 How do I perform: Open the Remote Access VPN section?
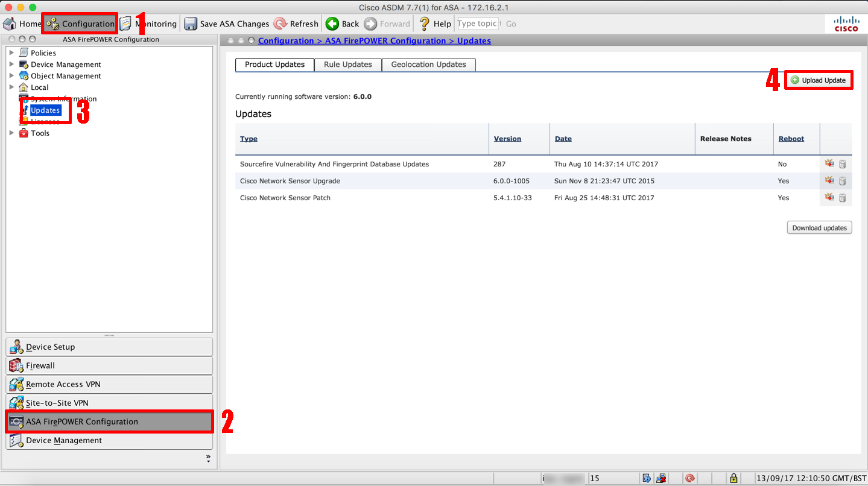(x=109, y=384)
